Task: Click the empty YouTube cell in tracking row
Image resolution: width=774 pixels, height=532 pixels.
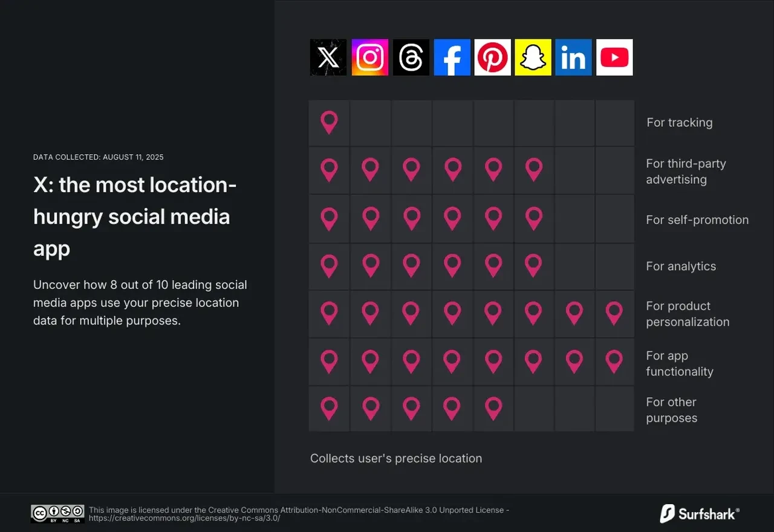Action: [x=614, y=123]
